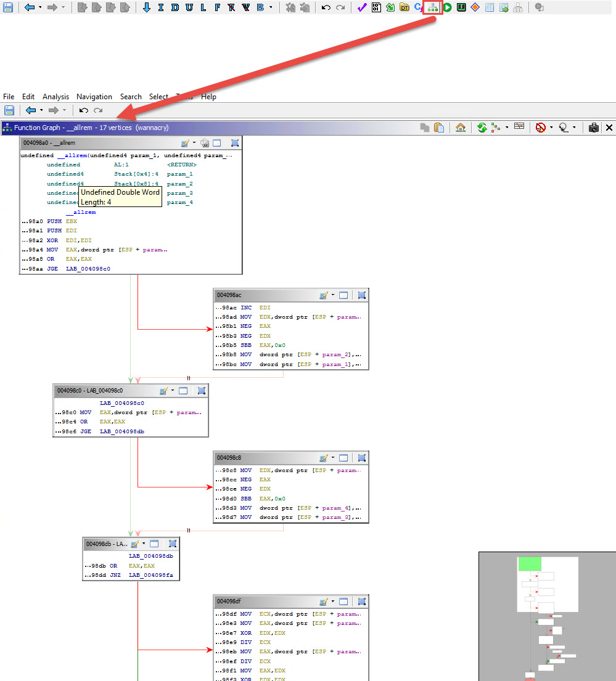Click the group vertices icon on block 004098a0
Screen dimensions: 616x681
coord(234,143)
